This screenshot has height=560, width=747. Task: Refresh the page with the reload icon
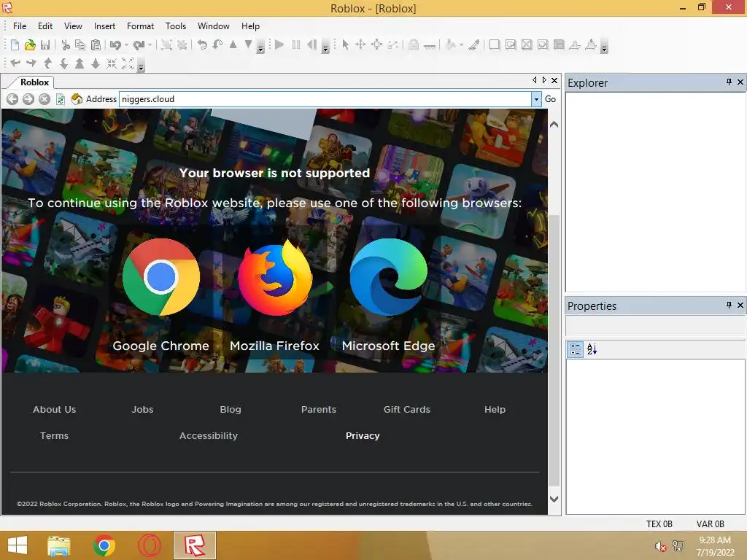click(61, 99)
